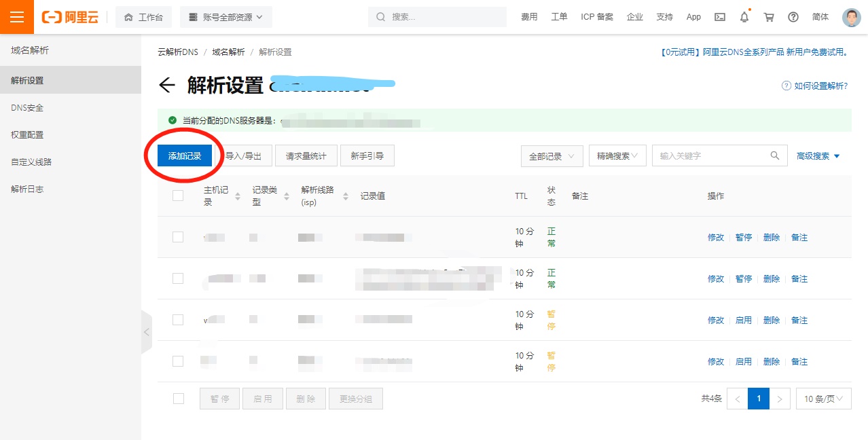This screenshot has height=440, width=868.
Task: Click 暂停 on the first record row
Action: (x=742, y=236)
